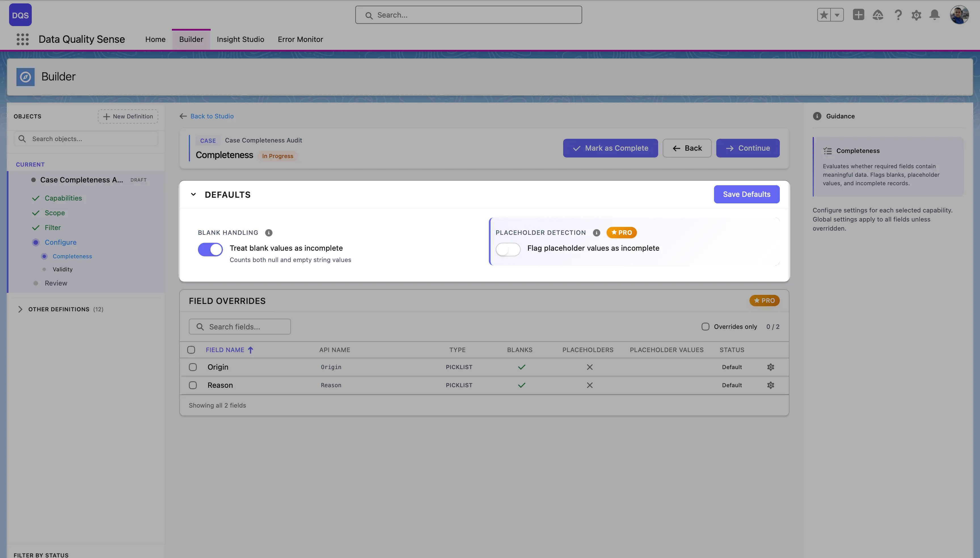
Task: Select the Reason row checkbox
Action: point(193,385)
